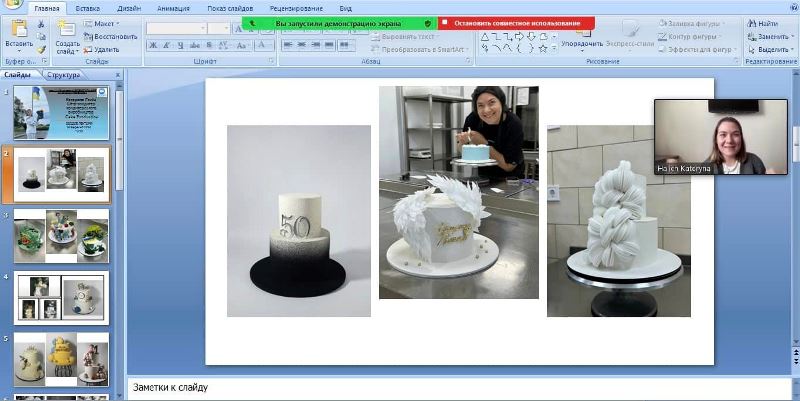Change case with Aa button
Screen dimensions: 800x401
pos(242,45)
